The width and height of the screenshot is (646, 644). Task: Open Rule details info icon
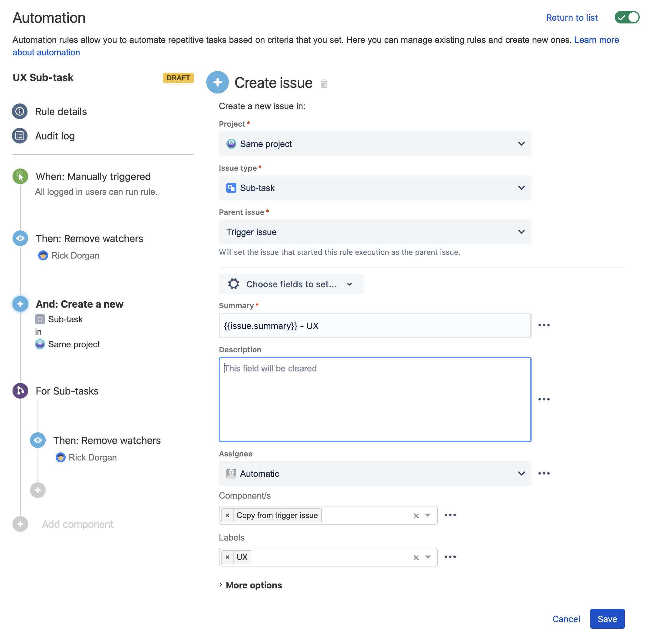click(x=20, y=111)
